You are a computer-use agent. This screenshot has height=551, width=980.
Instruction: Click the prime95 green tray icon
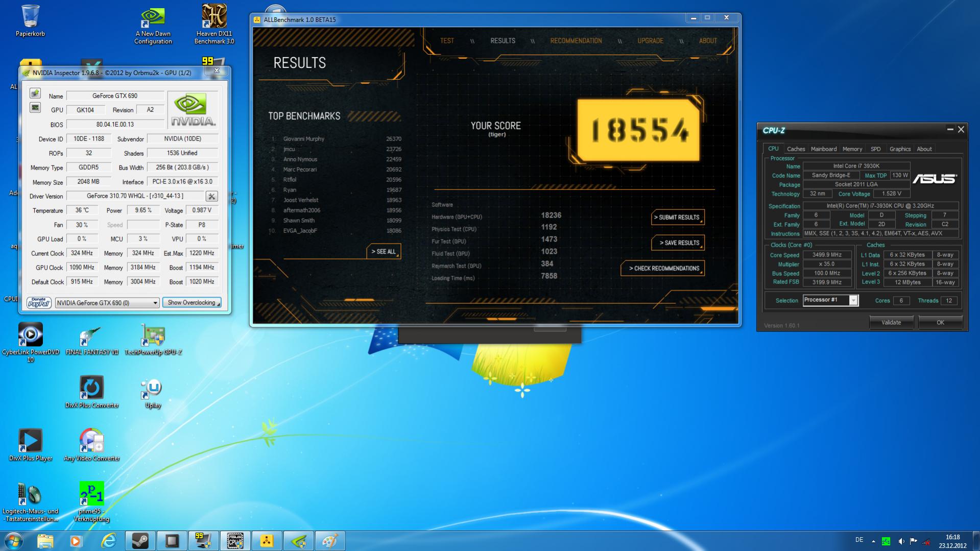click(x=887, y=541)
